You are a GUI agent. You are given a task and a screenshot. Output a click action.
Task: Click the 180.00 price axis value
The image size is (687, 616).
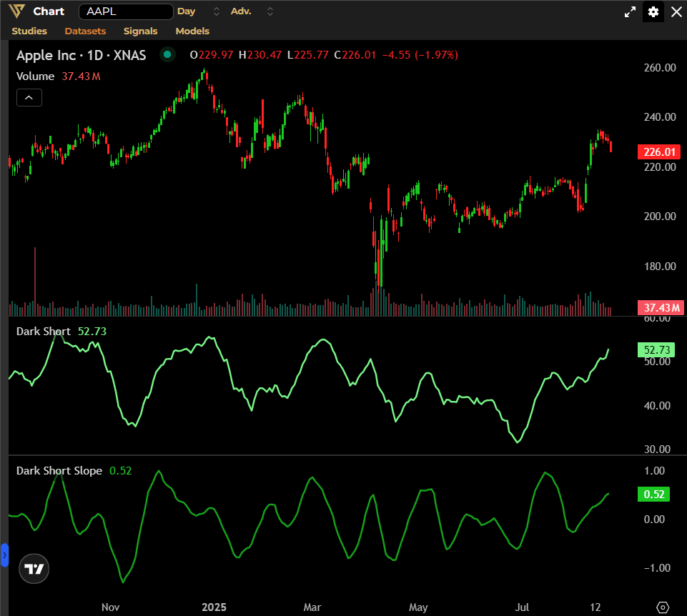pos(660,267)
